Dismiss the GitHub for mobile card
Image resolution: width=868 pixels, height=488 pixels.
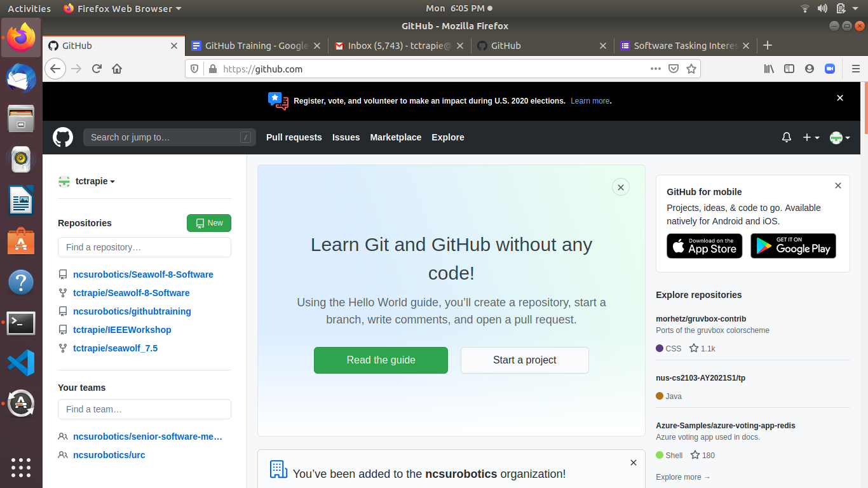pos(838,186)
